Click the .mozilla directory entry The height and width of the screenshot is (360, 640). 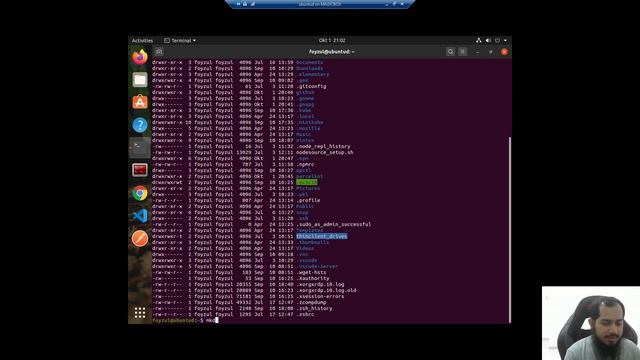308,128
